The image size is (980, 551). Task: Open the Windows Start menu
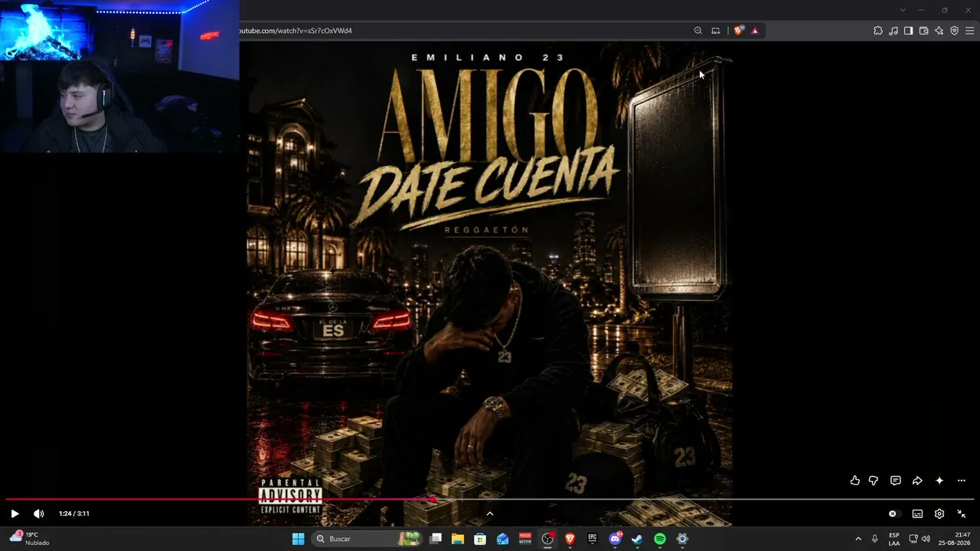[299, 539]
